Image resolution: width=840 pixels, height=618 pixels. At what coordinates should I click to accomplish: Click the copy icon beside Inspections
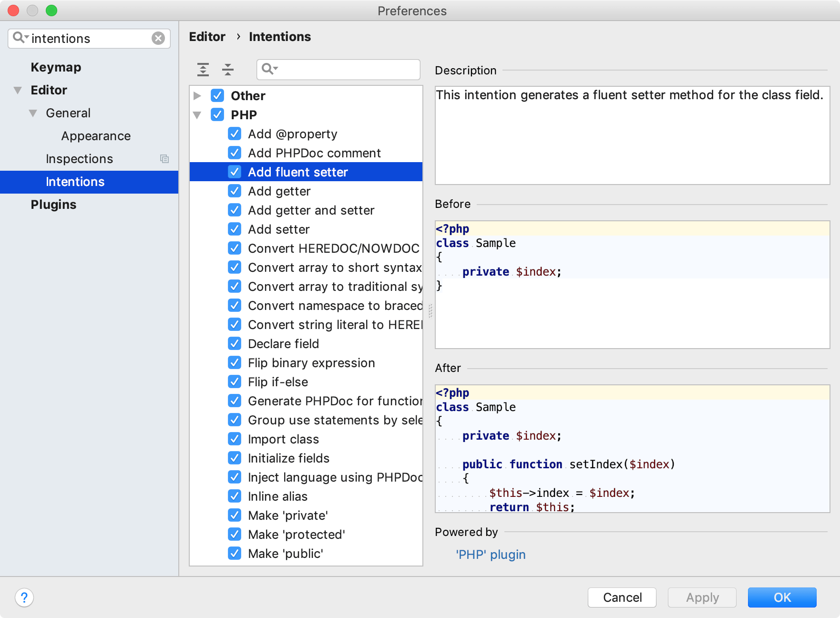(x=164, y=159)
